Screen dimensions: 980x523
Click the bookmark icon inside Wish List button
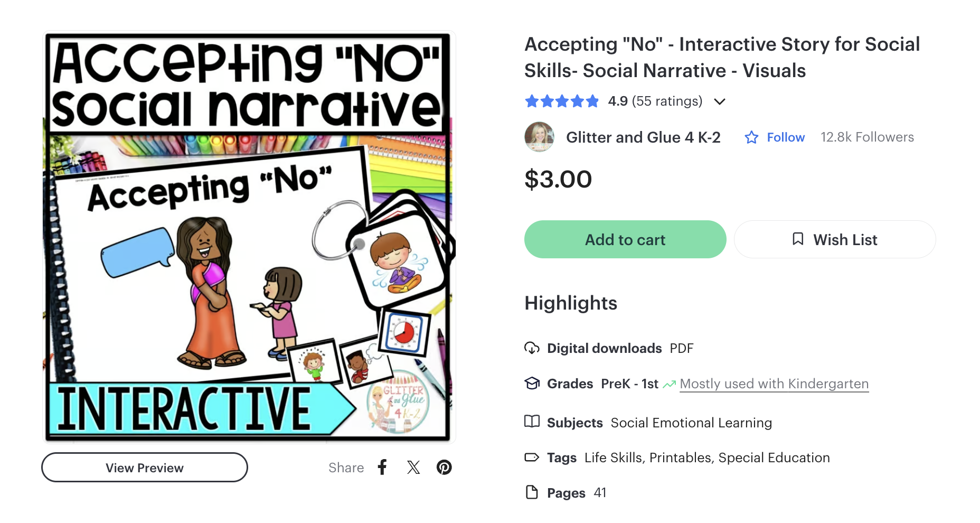(799, 239)
